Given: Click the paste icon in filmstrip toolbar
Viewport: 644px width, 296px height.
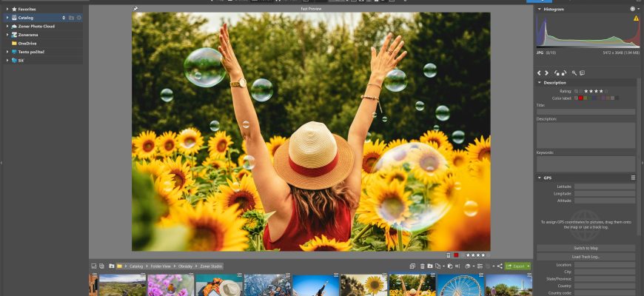Looking at the screenshot, I should [450, 266].
